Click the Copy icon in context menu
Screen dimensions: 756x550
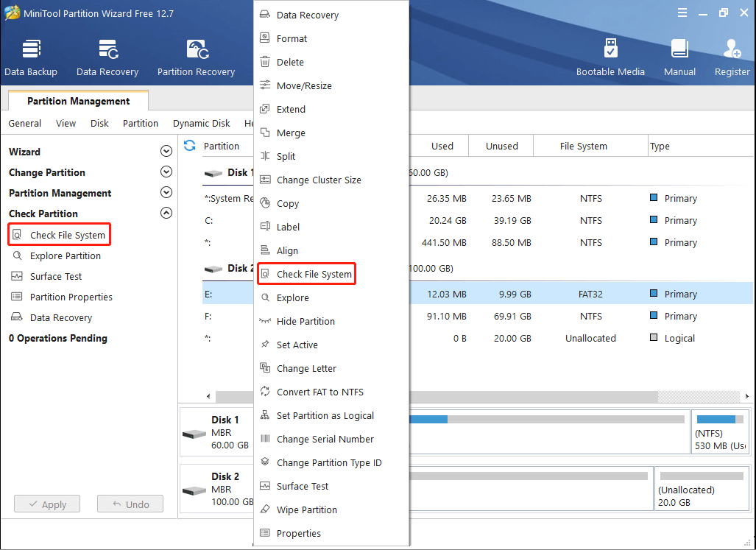[x=265, y=203]
